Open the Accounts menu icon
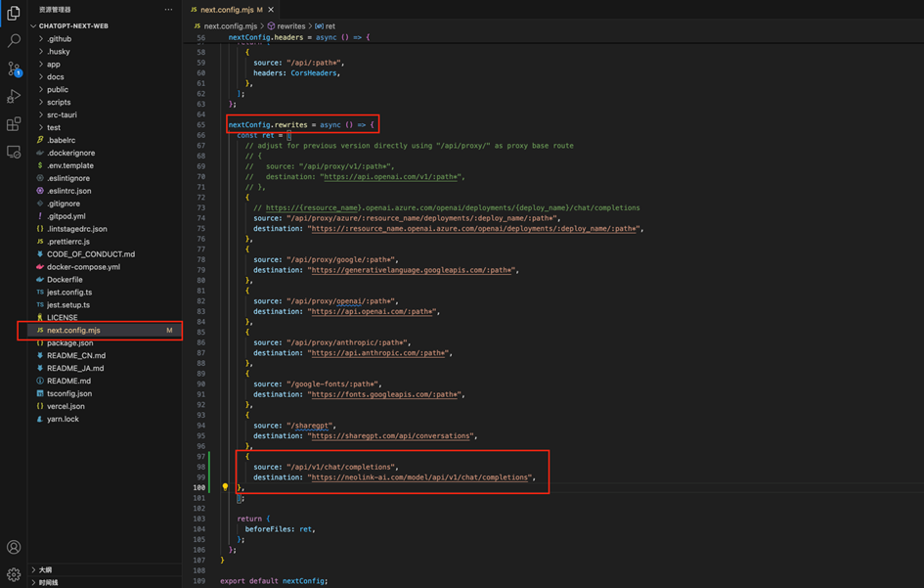 pyautogui.click(x=14, y=547)
